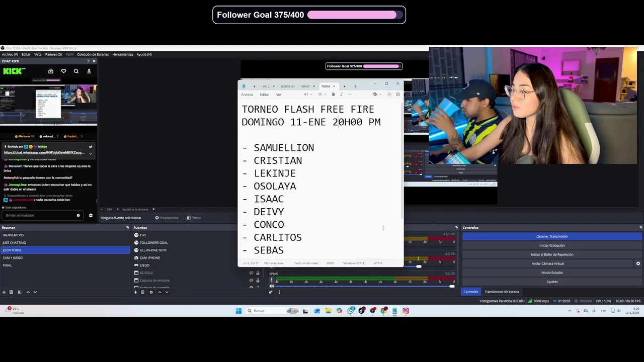Image resolution: width=644 pixels, height=362 pixels.
Task: Open chat settings gear beside the message field
Action: tap(91, 216)
